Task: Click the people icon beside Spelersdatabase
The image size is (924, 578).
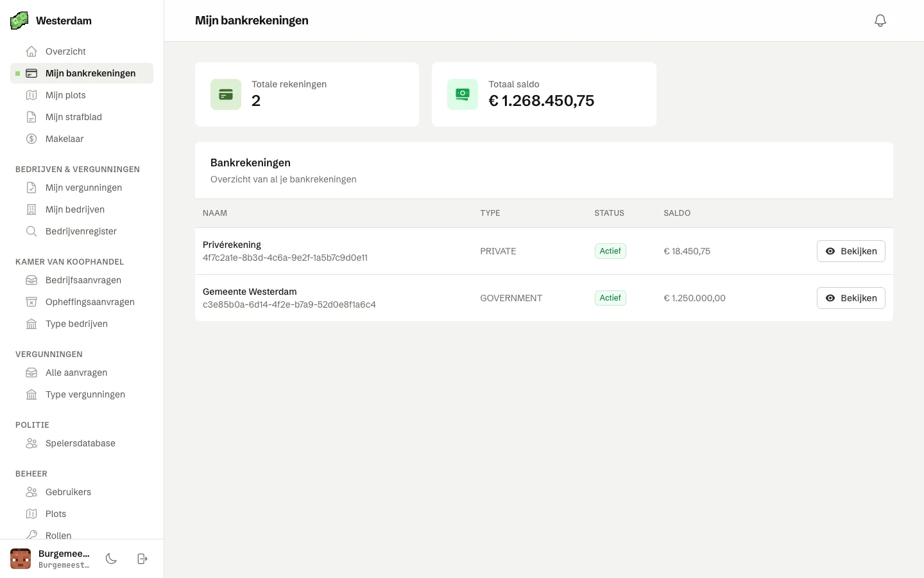Action: tap(31, 443)
